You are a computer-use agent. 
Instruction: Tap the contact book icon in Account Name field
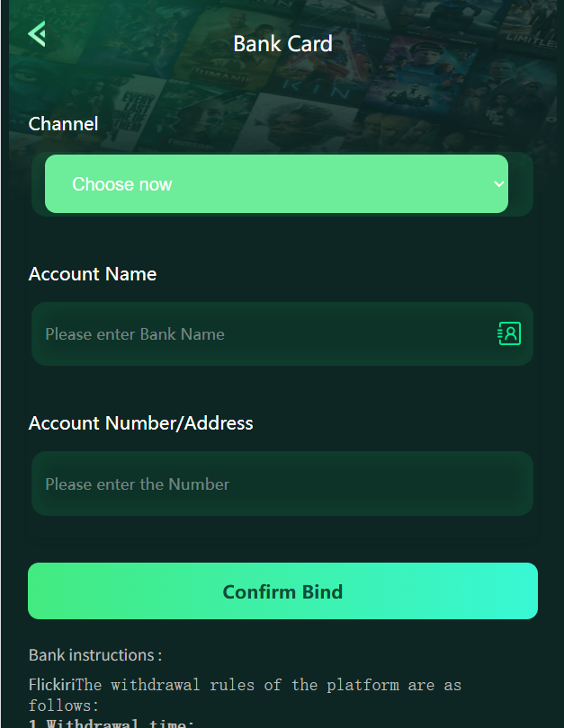(509, 333)
